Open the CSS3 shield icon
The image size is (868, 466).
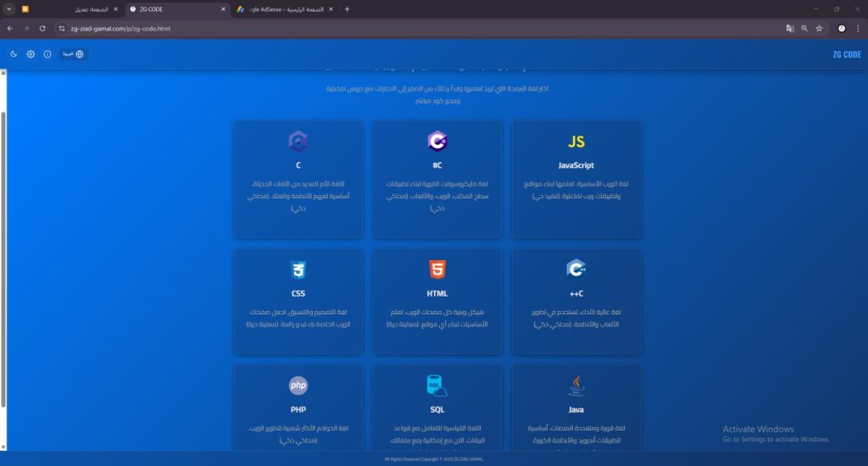[x=298, y=269]
